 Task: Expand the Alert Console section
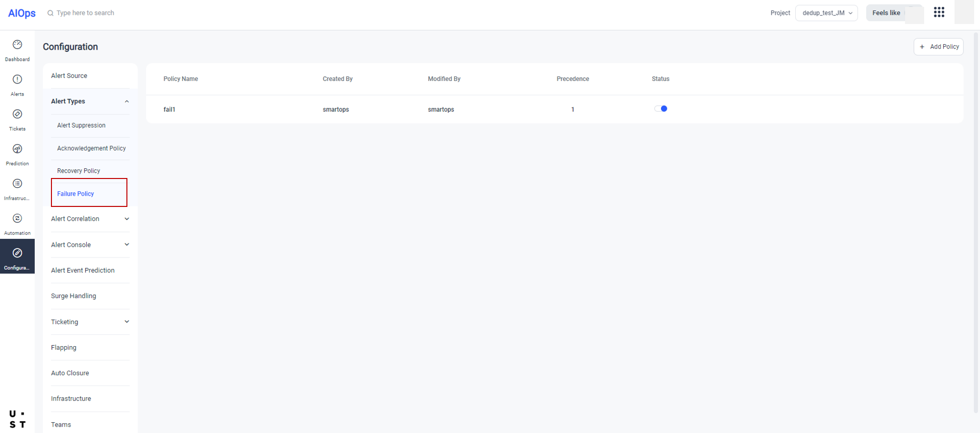click(x=126, y=245)
